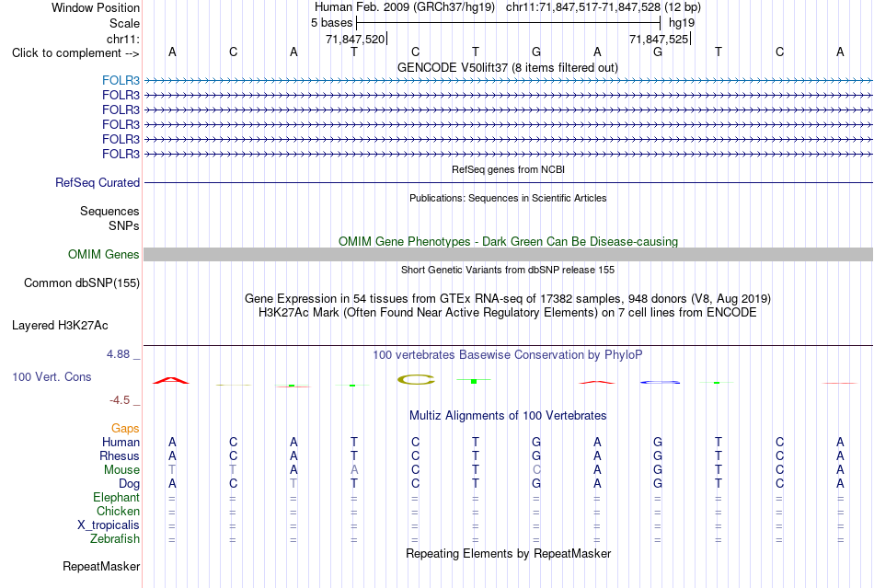Open Common dbSNP(155) track label
874x588 pixels.
tap(81, 283)
